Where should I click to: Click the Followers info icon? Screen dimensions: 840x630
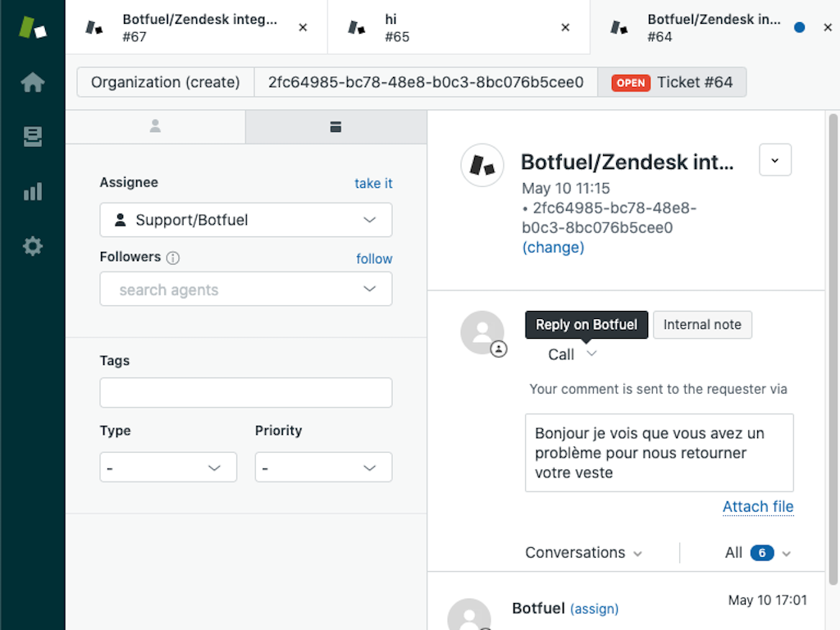pos(173,258)
